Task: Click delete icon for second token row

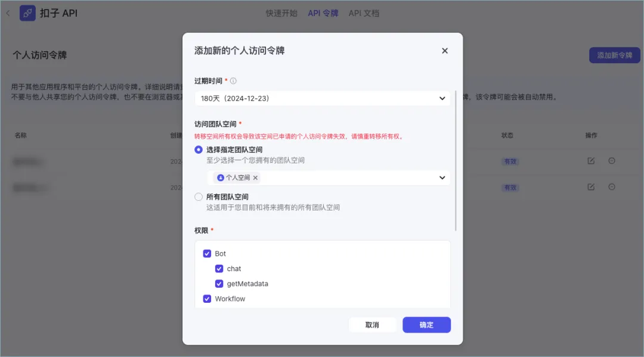Action: pos(612,187)
